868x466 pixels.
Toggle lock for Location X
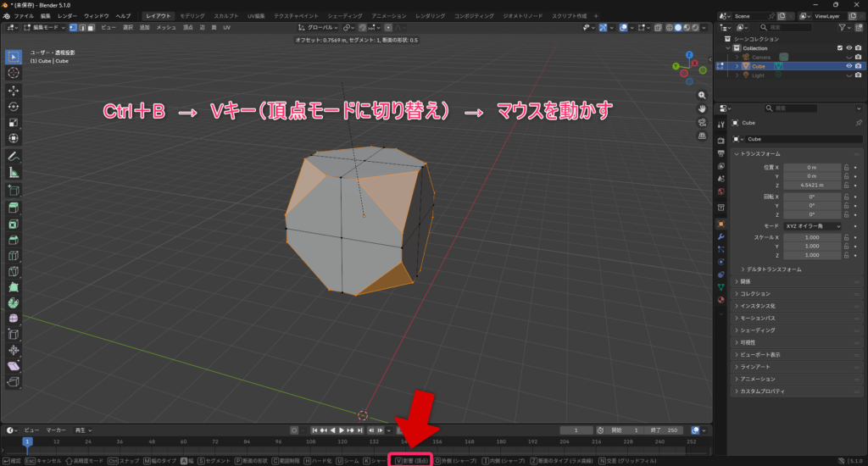click(846, 167)
